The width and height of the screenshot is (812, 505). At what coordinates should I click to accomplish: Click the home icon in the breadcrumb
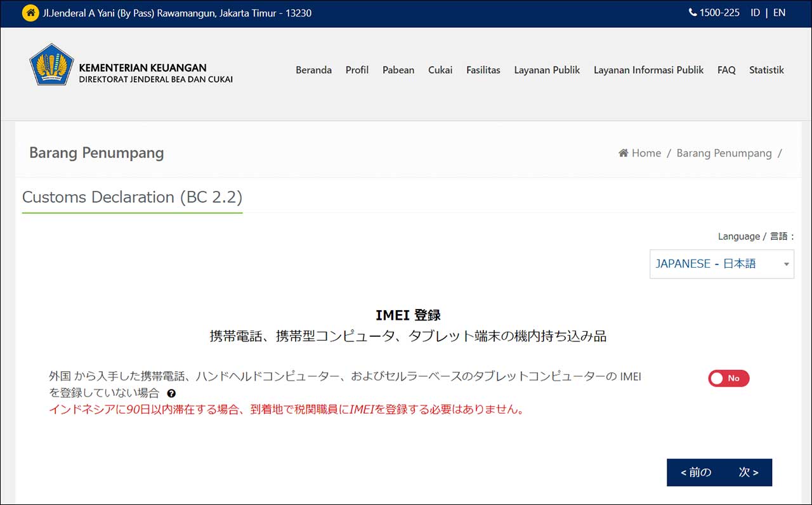click(x=623, y=153)
